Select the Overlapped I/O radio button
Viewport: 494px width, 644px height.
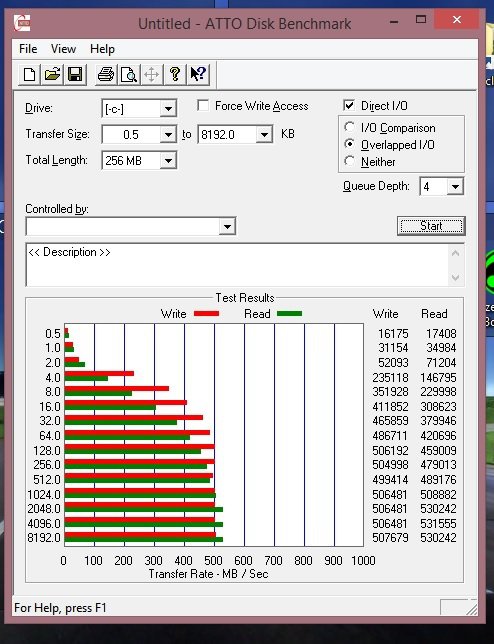(x=349, y=144)
